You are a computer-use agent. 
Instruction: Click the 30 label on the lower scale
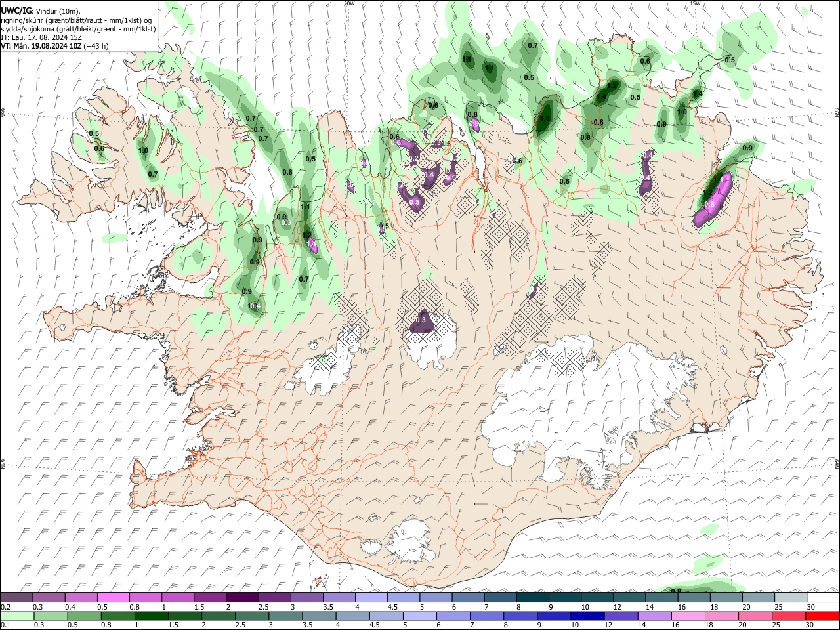coord(811,625)
